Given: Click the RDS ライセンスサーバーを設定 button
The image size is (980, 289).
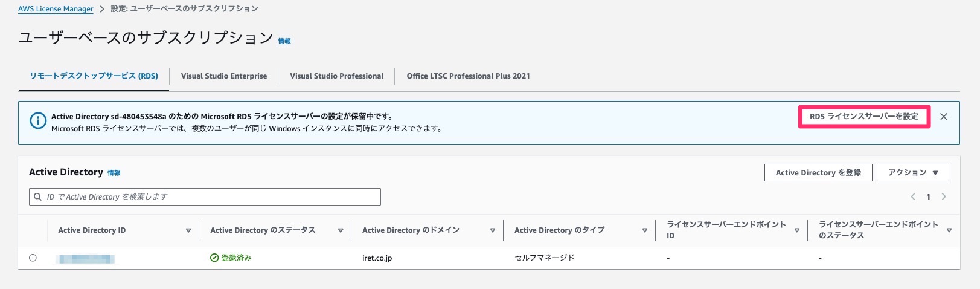Looking at the screenshot, I should point(864,117).
